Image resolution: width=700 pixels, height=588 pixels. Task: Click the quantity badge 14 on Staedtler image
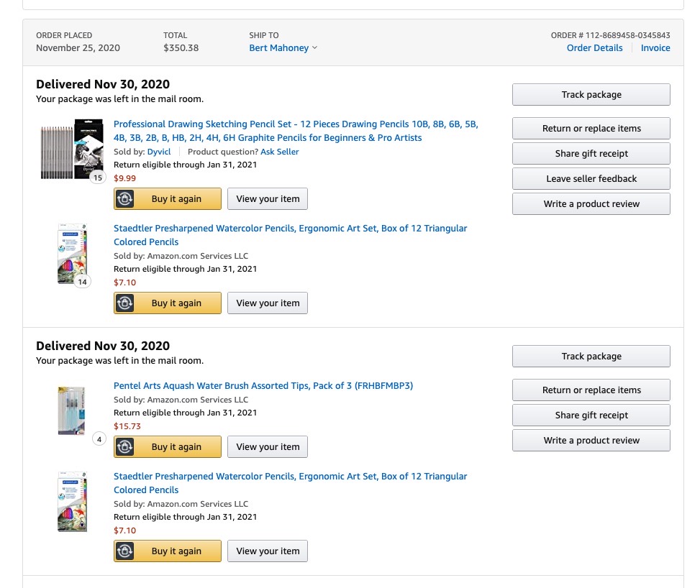tap(83, 282)
